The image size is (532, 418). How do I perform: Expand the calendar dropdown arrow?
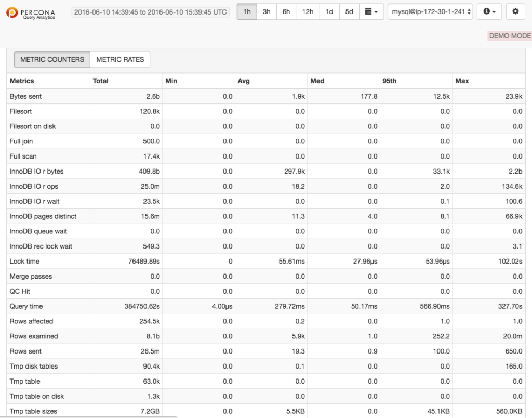[x=375, y=11]
